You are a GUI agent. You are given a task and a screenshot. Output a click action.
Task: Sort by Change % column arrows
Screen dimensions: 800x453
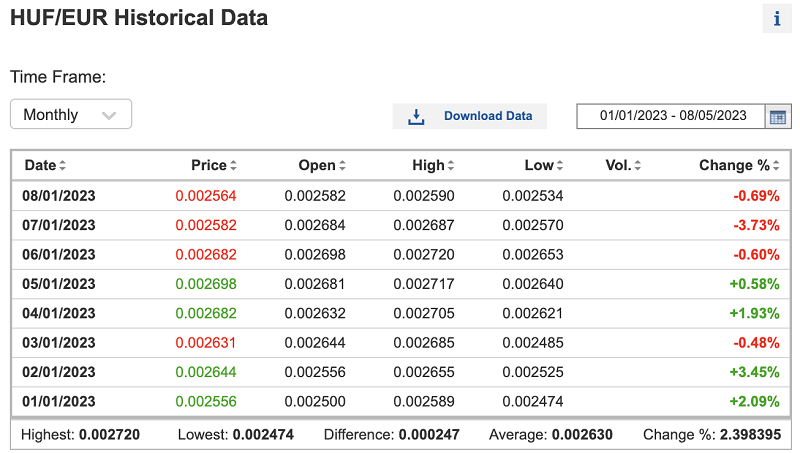(x=776, y=166)
